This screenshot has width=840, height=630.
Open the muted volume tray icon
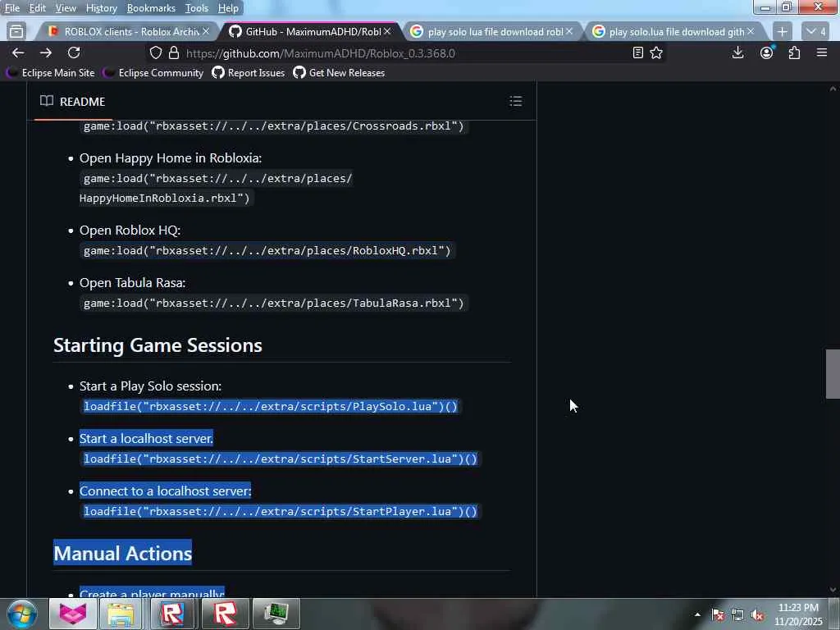point(757,615)
